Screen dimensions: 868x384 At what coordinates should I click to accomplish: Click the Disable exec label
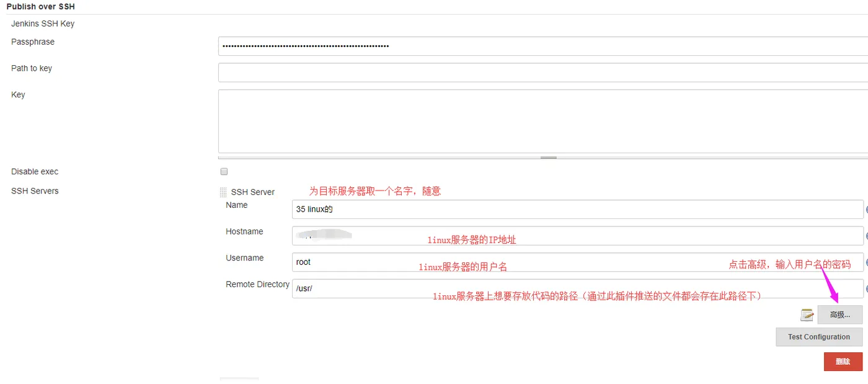(35, 171)
